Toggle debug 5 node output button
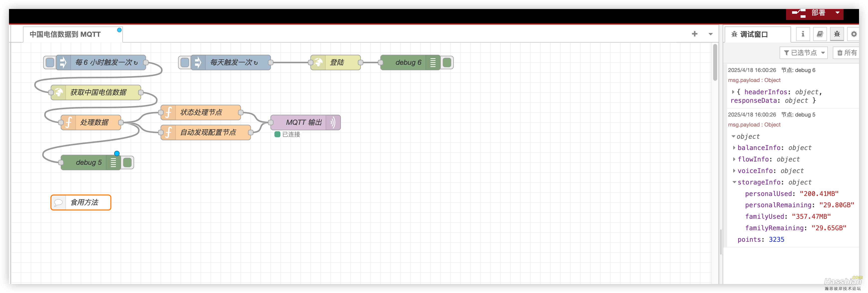The height and width of the screenshot is (293, 868). (x=127, y=162)
